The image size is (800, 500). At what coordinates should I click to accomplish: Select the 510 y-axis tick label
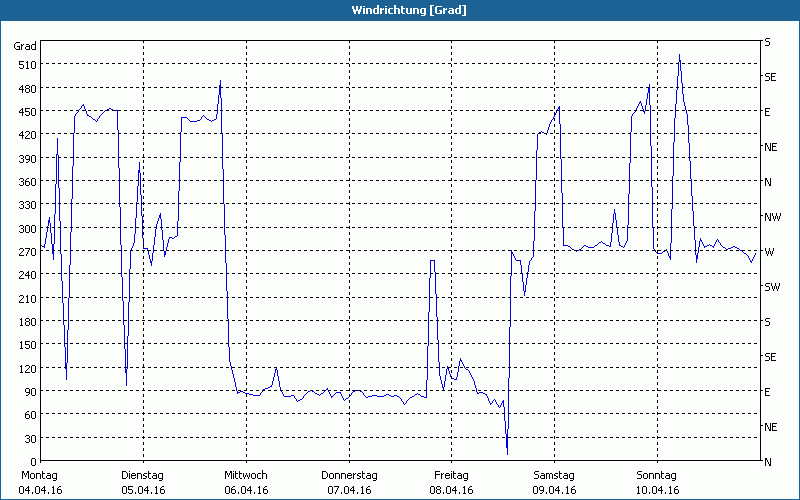coord(25,65)
